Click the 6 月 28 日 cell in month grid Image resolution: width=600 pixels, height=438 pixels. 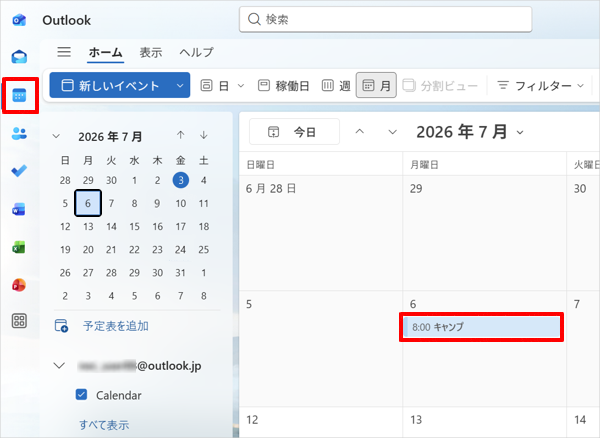pos(321,233)
